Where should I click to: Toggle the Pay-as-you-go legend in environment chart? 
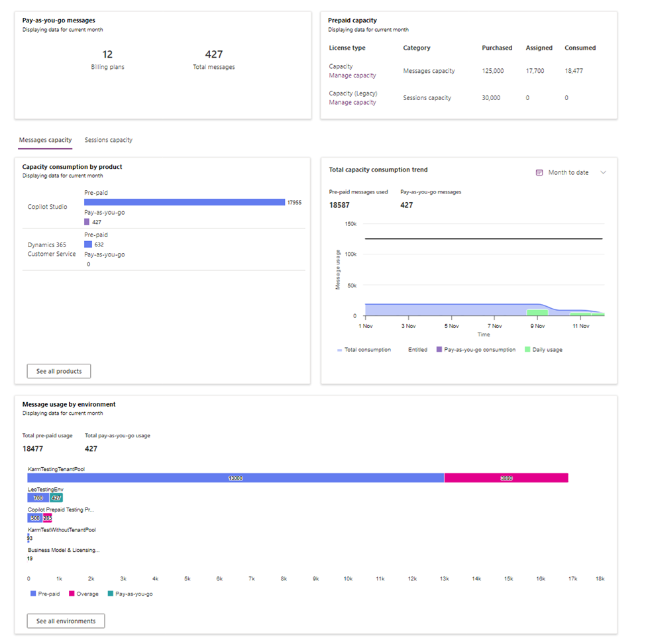[130, 594]
